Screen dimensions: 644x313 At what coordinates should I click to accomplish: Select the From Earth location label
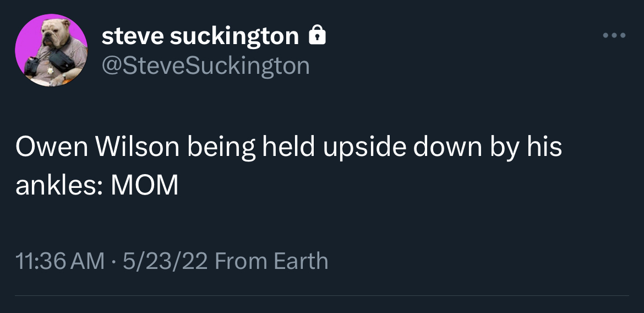tap(271, 261)
